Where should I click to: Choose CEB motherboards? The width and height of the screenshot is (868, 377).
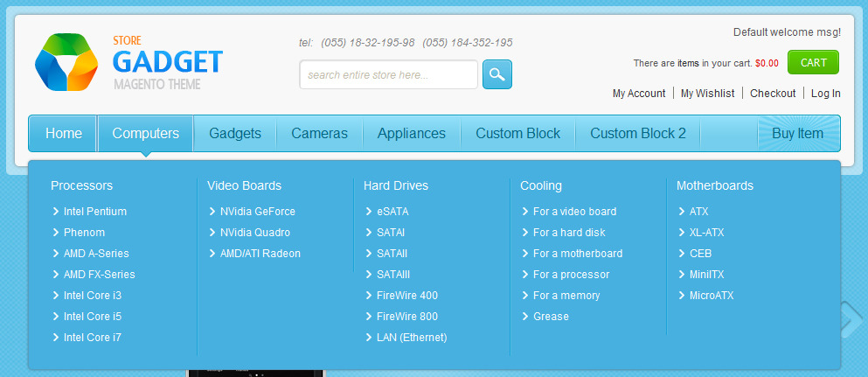coord(700,254)
